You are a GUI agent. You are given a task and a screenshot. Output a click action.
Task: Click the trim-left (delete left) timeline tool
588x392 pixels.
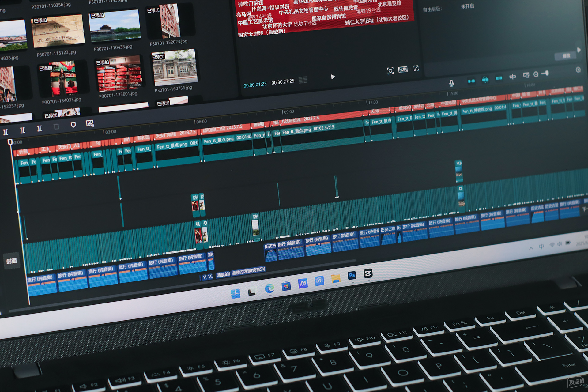tap(23, 130)
